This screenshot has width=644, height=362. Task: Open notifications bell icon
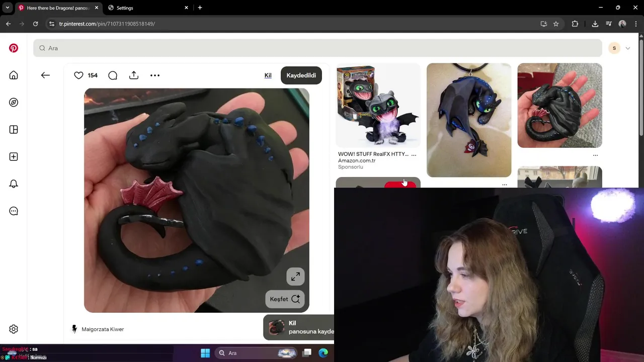pos(14,184)
